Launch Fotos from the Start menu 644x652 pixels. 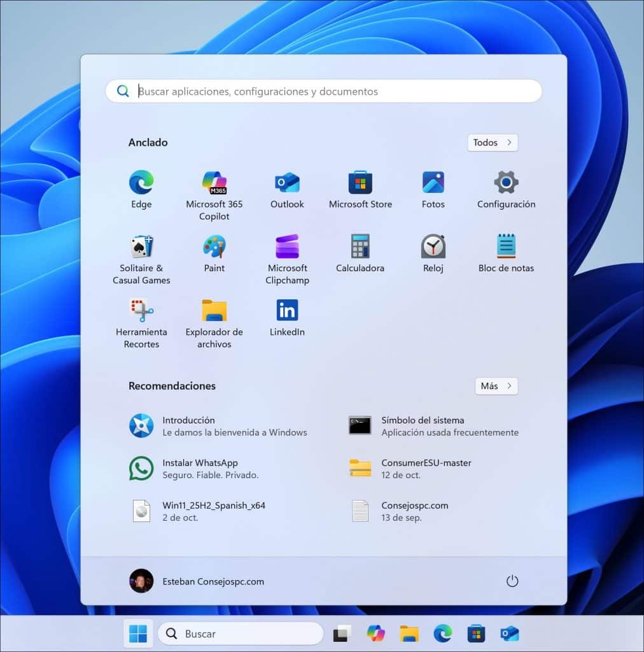433,183
